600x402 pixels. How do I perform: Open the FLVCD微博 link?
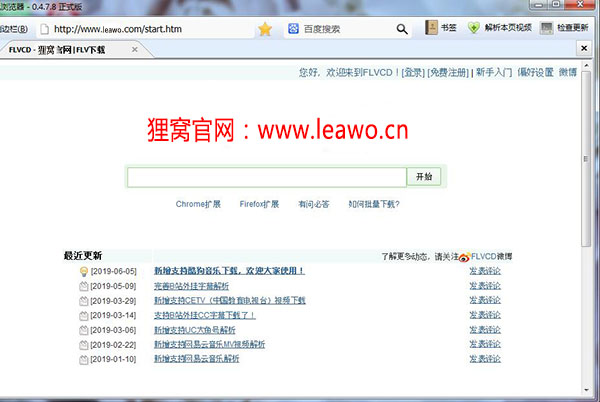tap(492, 256)
